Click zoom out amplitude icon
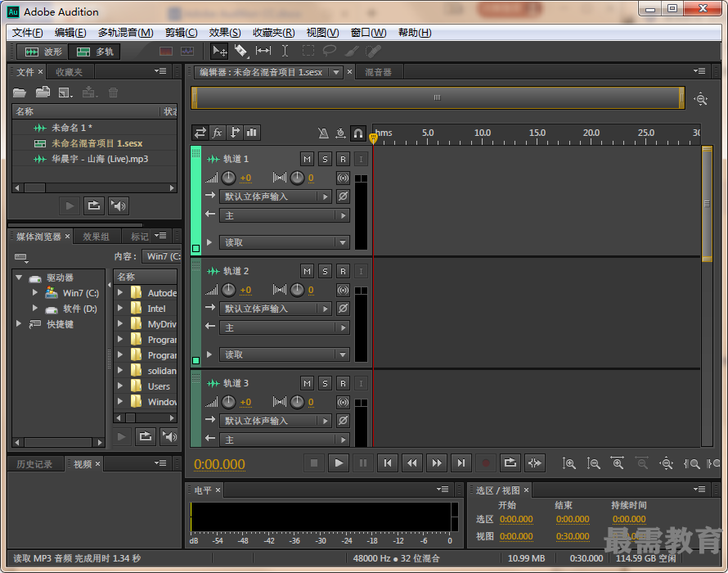The width and height of the screenshot is (728, 573). [593, 463]
